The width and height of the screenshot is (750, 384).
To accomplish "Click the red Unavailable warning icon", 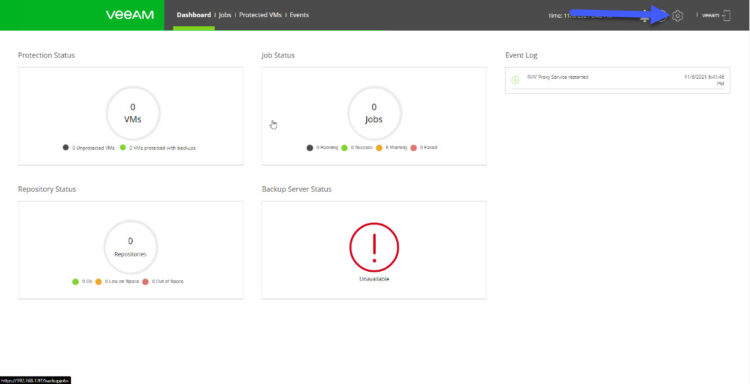I will tap(374, 247).
